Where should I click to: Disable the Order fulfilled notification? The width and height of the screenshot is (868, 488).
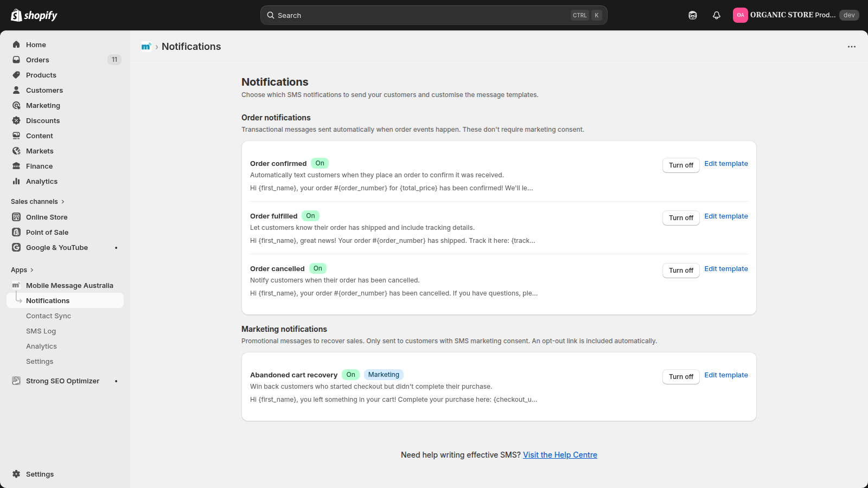click(681, 218)
